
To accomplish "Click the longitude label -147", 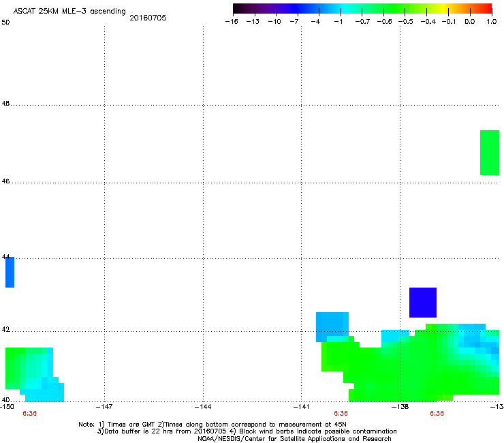I will [x=104, y=407].
